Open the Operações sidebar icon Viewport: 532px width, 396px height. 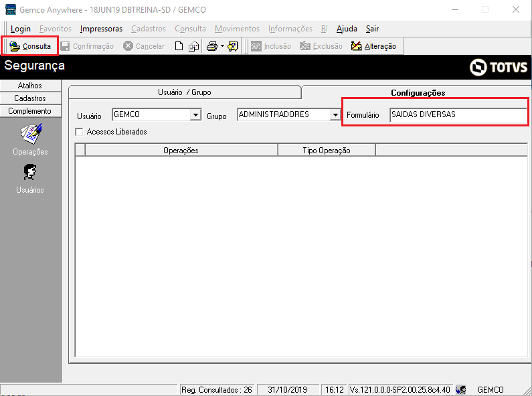[31, 140]
